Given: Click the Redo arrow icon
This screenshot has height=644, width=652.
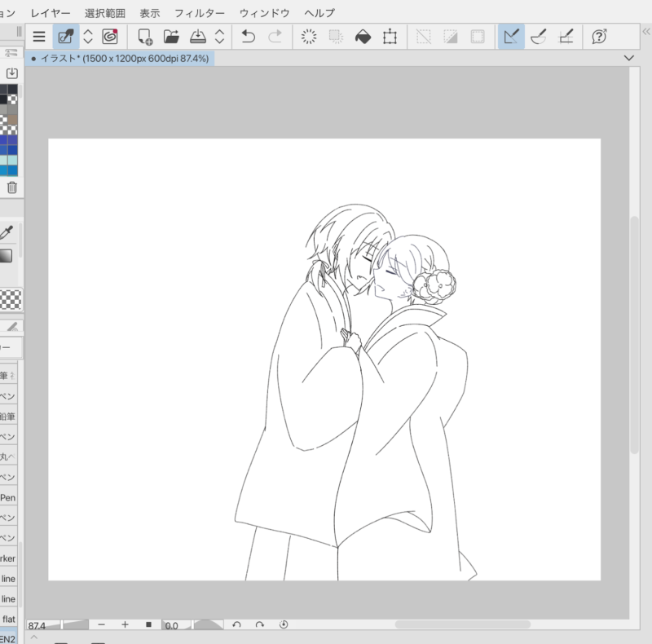Looking at the screenshot, I should click(x=275, y=37).
